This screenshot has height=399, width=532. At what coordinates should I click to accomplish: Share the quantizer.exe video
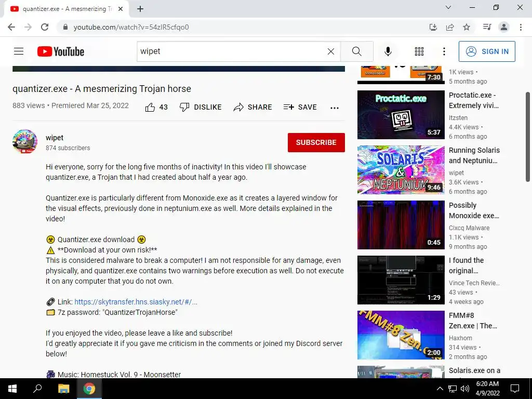click(252, 107)
